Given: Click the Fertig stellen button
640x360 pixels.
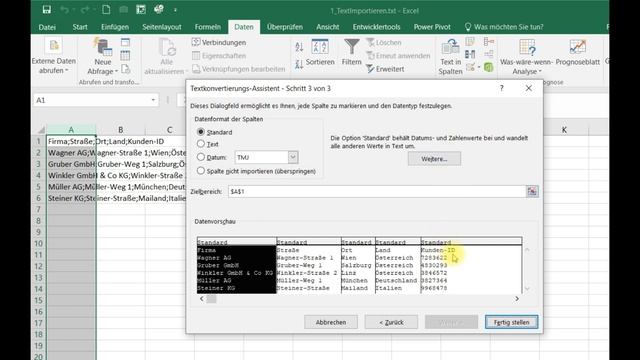Looking at the screenshot, I should click(x=511, y=322).
